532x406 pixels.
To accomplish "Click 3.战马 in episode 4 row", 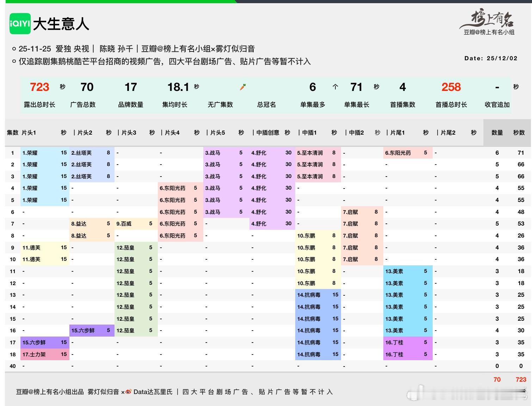I will [213, 188].
